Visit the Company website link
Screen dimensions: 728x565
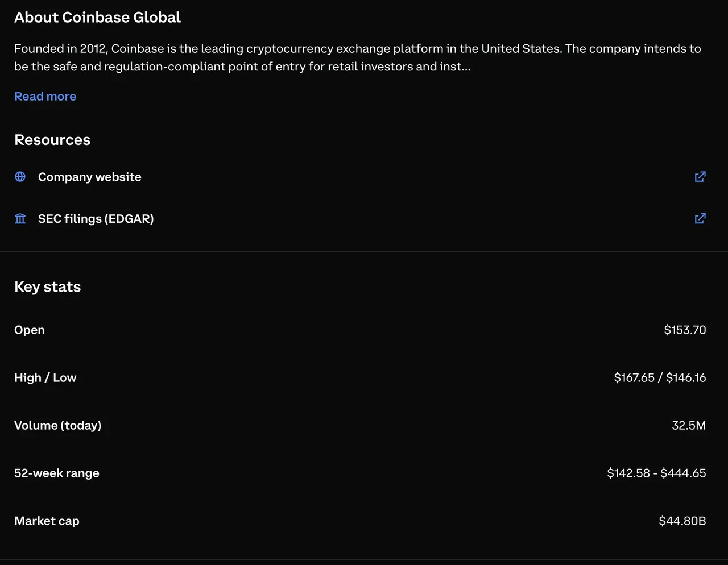tap(89, 177)
